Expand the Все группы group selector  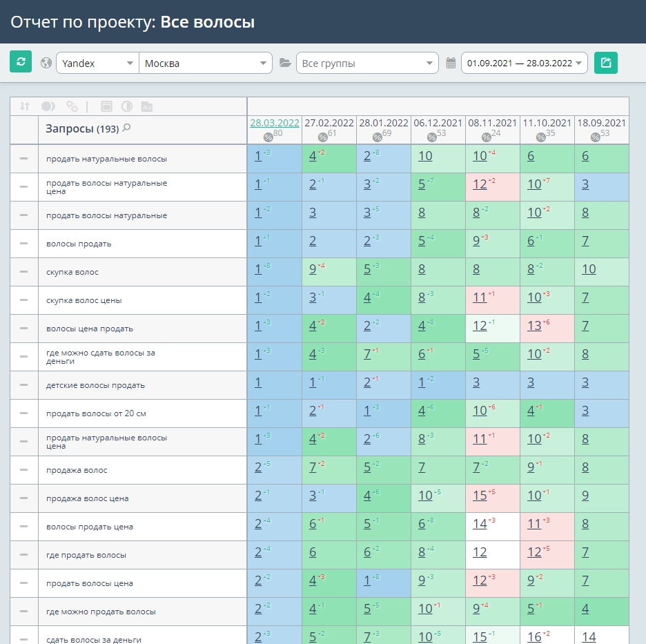tap(367, 63)
